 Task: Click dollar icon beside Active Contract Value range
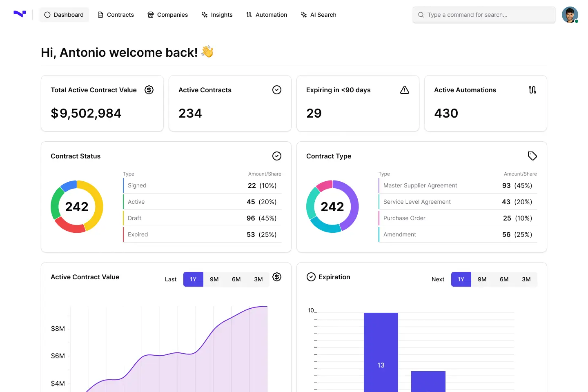pyautogui.click(x=277, y=277)
